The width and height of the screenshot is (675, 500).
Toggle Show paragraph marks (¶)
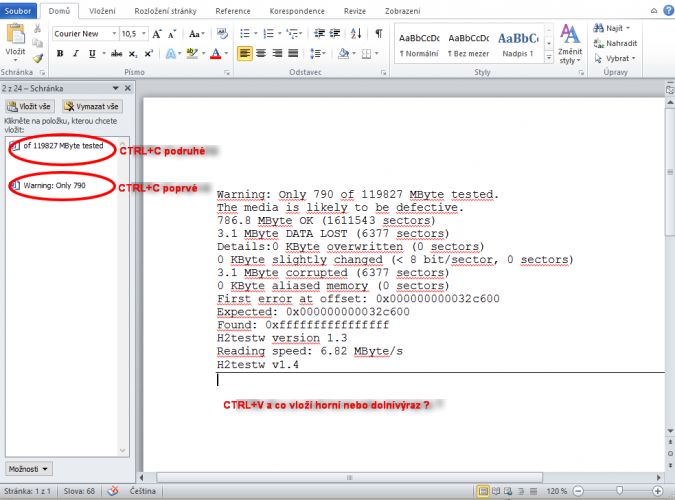[378, 34]
